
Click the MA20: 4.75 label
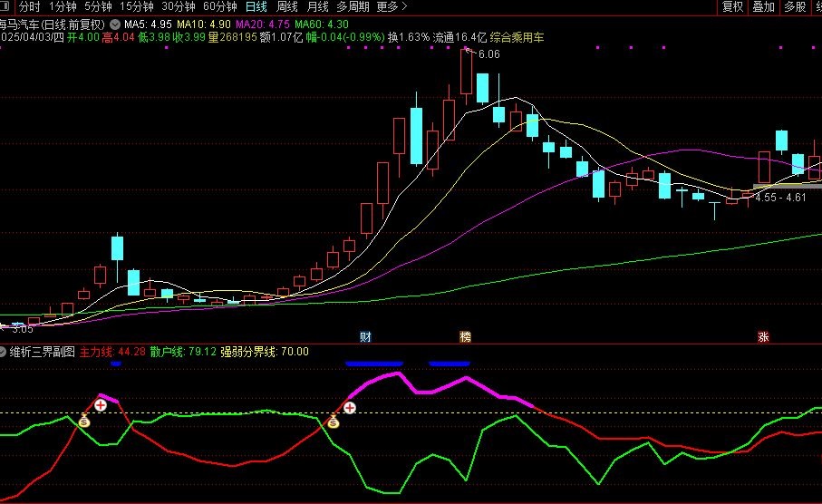click(x=263, y=24)
